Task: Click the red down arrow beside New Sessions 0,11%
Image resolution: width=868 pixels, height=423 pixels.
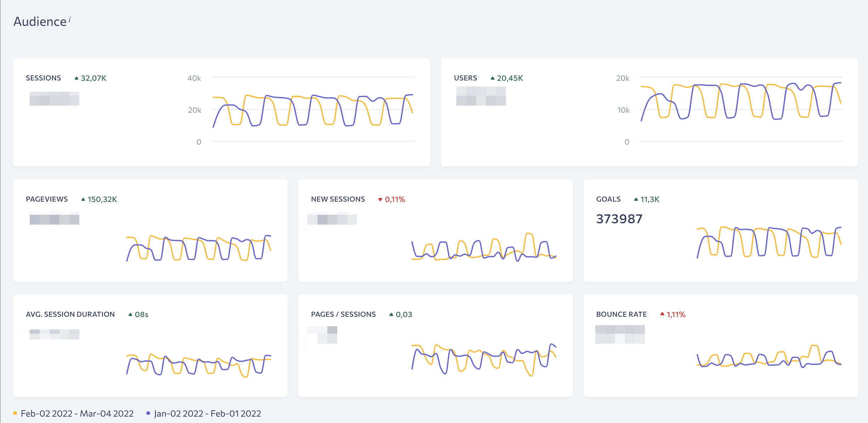Action: (380, 200)
